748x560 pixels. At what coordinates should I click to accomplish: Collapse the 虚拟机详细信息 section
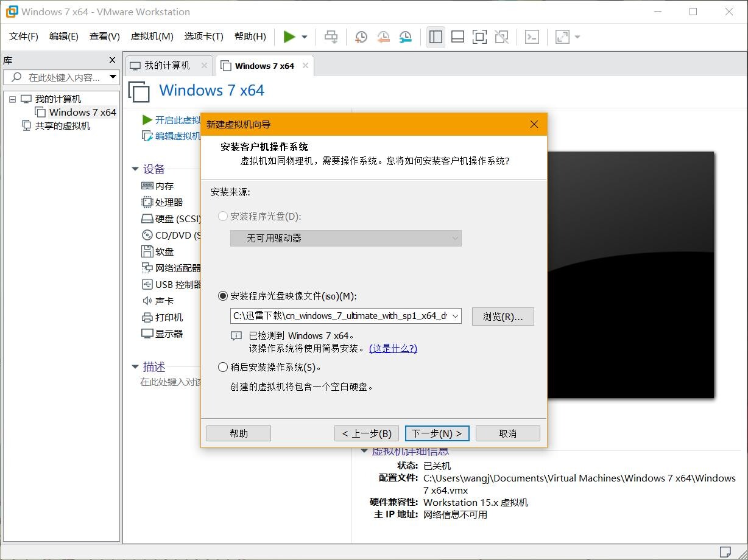point(364,451)
